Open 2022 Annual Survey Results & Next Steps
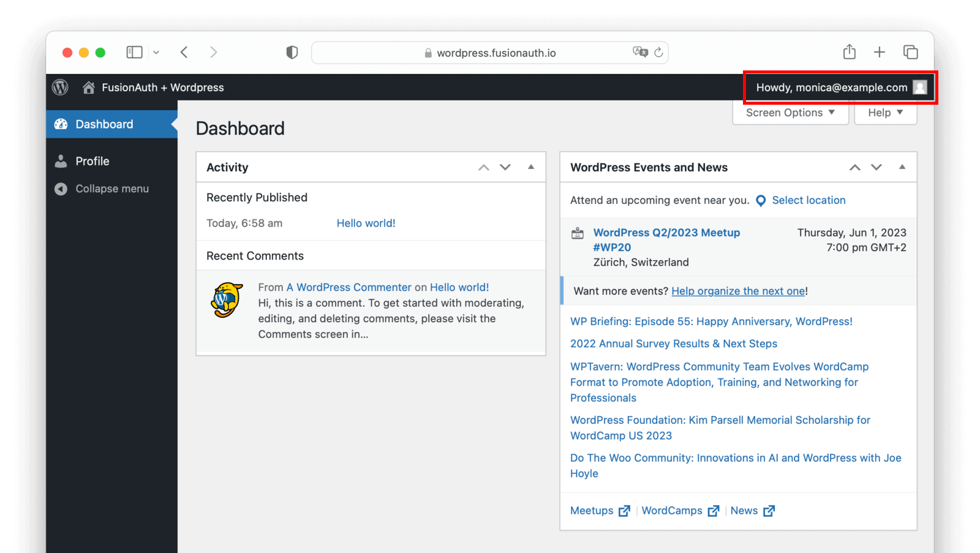Screen dimensions: 980x553 (674, 344)
